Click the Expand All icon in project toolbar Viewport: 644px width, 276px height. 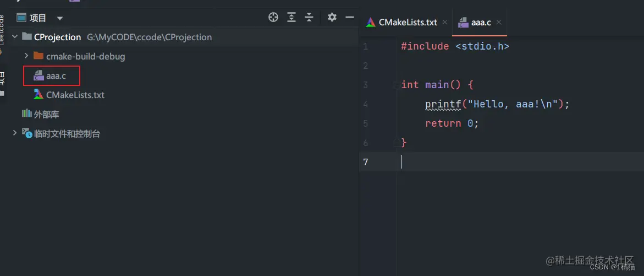click(x=291, y=17)
